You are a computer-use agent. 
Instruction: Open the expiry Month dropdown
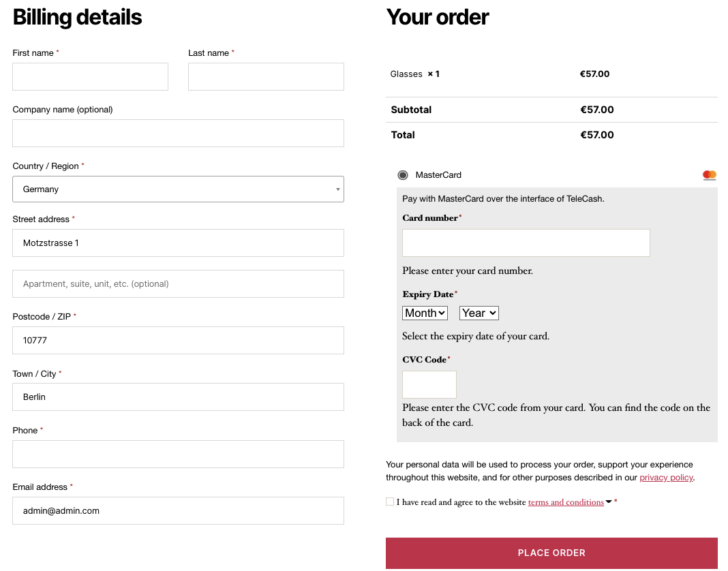pos(425,313)
